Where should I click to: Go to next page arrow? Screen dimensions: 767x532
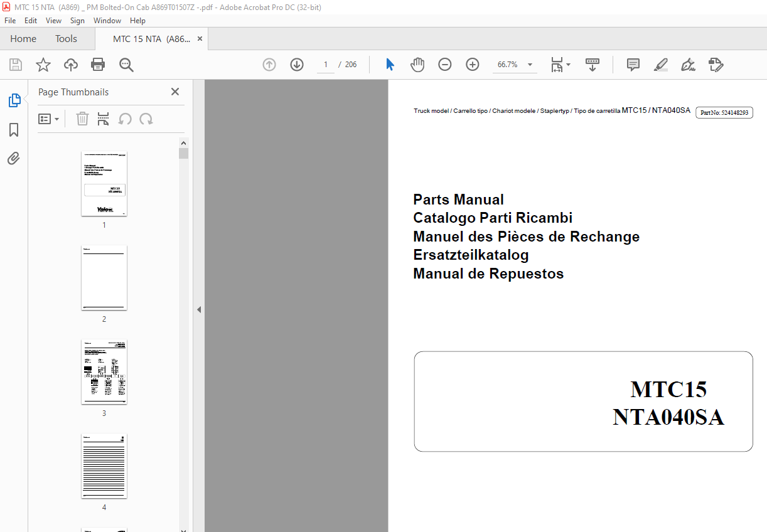coord(297,65)
